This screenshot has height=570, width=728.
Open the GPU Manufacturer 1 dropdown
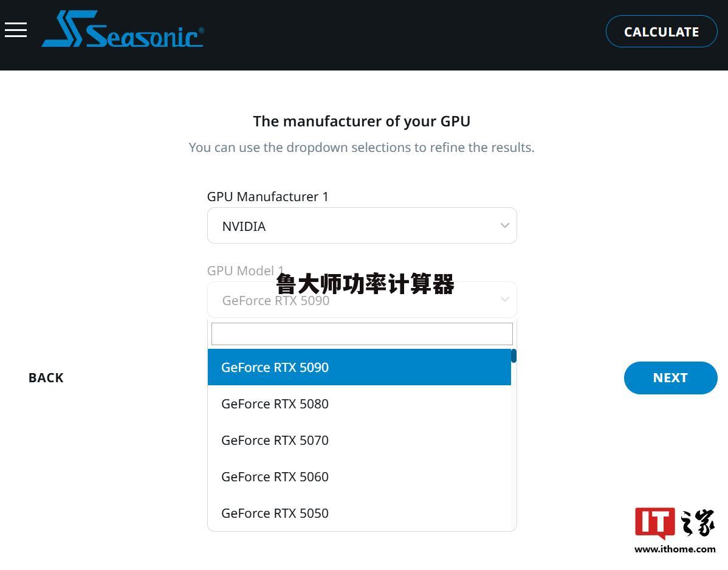(x=362, y=225)
